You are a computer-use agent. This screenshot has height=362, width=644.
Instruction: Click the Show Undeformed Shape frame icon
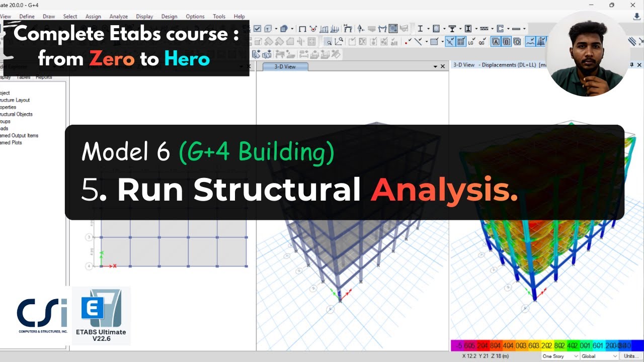point(302,29)
